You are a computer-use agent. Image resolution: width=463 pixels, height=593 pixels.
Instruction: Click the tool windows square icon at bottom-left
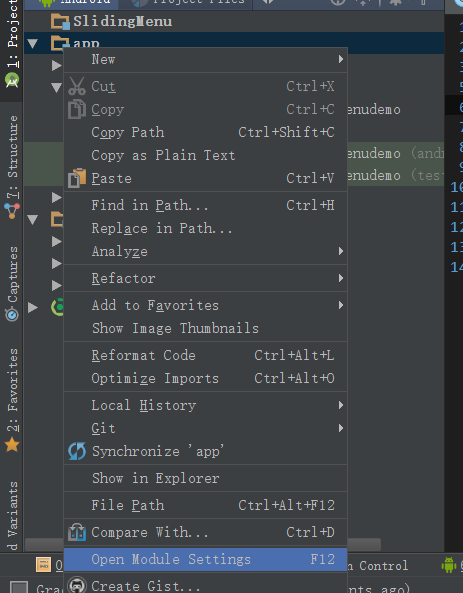[x=18, y=587]
